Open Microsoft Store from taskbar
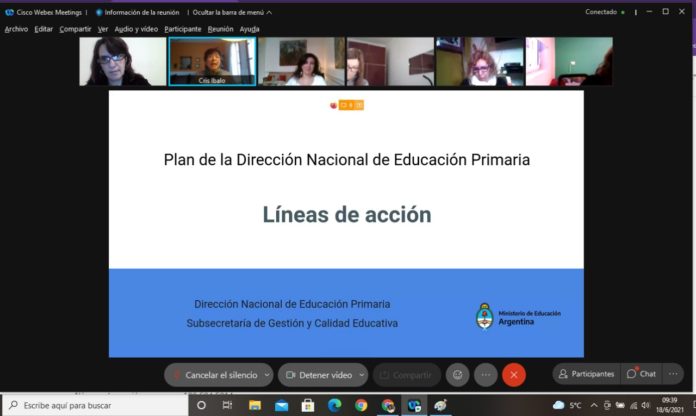This screenshot has height=416, width=696. [x=308, y=405]
